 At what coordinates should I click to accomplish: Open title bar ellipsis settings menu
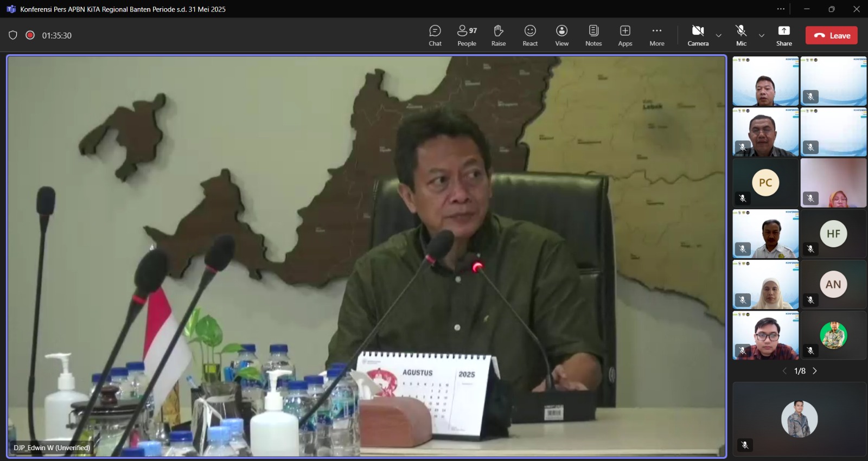[781, 9]
